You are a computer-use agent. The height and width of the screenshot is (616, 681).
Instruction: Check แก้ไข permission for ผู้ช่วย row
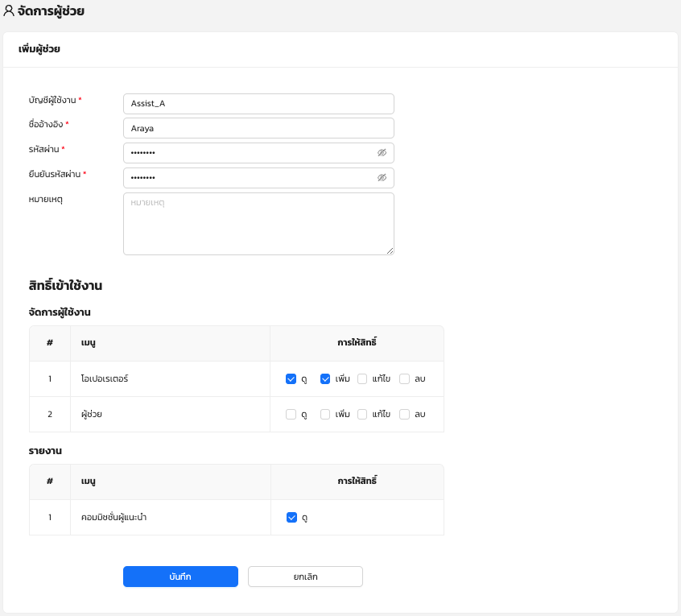pos(362,415)
